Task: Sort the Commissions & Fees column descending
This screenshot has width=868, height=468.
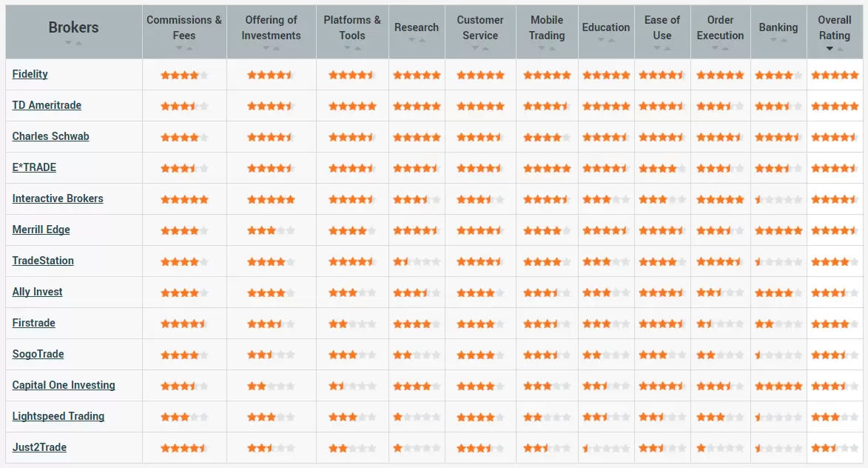Action: [x=179, y=47]
